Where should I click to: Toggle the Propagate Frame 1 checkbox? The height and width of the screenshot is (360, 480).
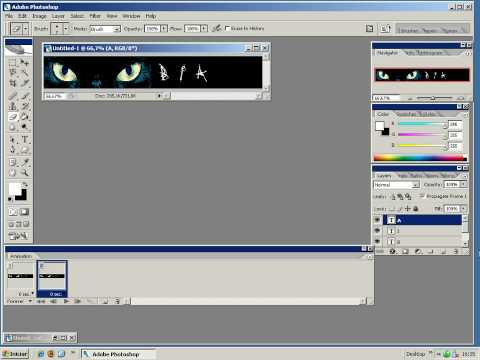(422, 196)
